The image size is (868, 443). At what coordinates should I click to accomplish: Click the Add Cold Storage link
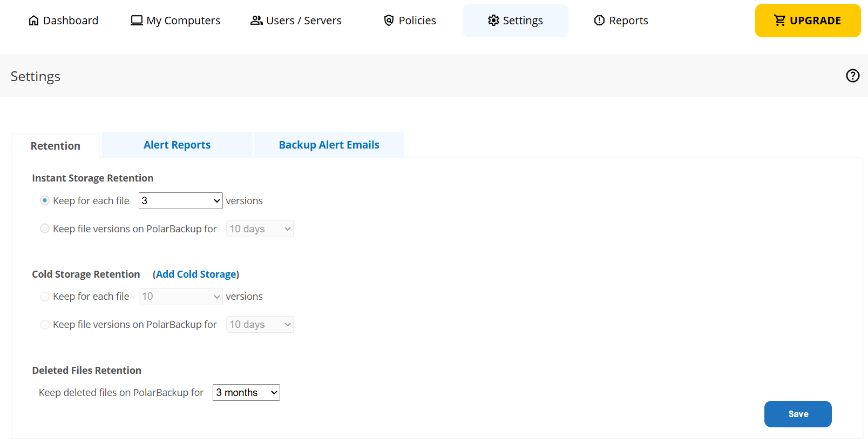196,274
